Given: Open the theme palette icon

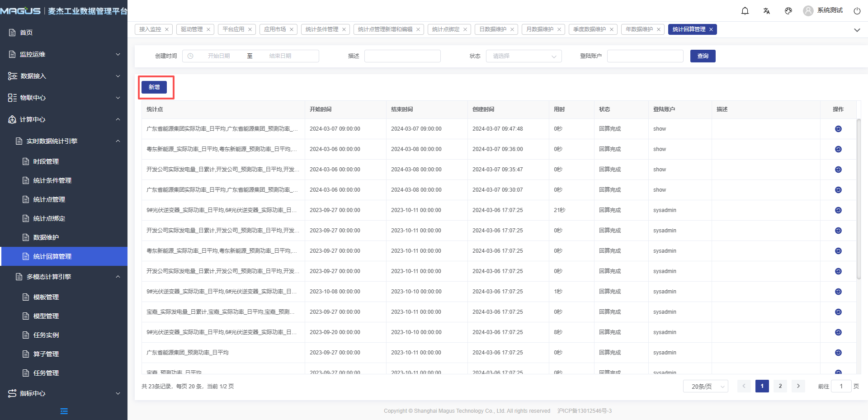Looking at the screenshot, I should [788, 11].
